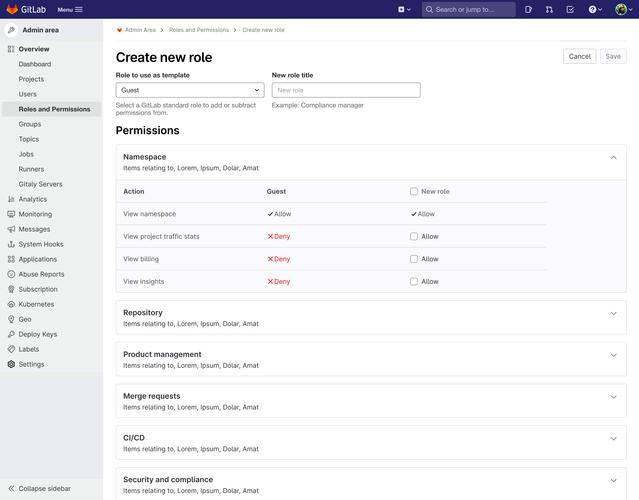Click the Overview icon in sidebar
The width and height of the screenshot is (639, 500).
coord(11,49)
